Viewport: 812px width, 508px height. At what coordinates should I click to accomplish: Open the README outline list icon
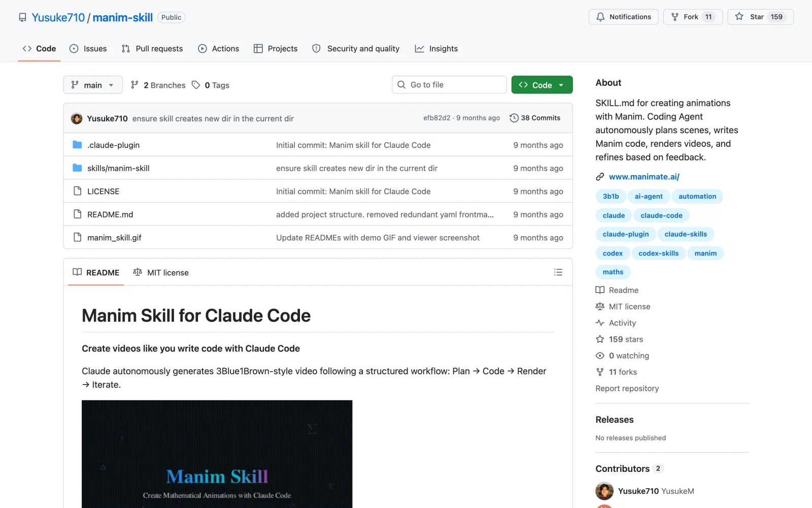(x=558, y=272)
